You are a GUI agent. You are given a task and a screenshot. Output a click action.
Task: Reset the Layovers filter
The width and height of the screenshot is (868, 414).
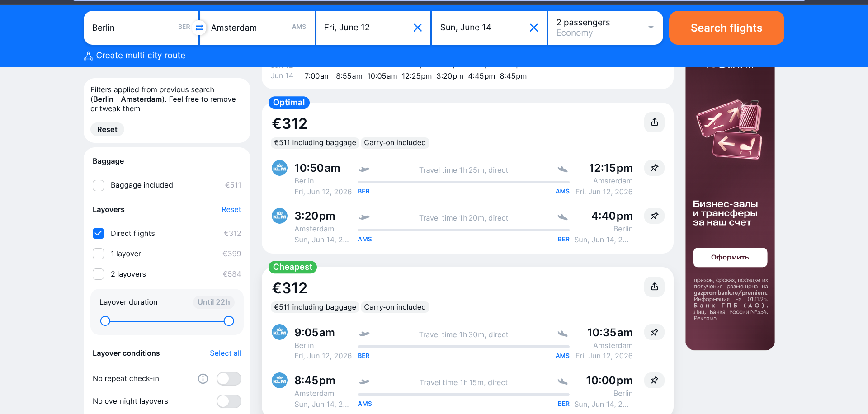[x=231, y=210]
